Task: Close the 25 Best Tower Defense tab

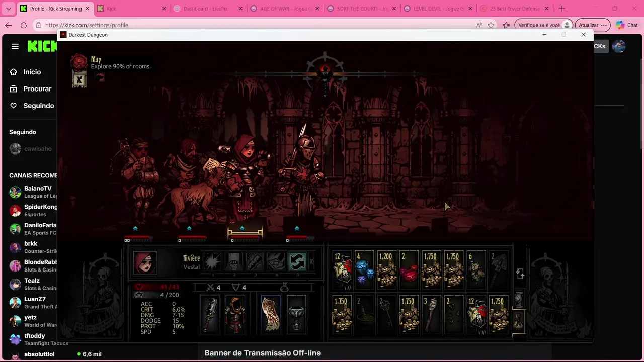Action: coord(546,9)
